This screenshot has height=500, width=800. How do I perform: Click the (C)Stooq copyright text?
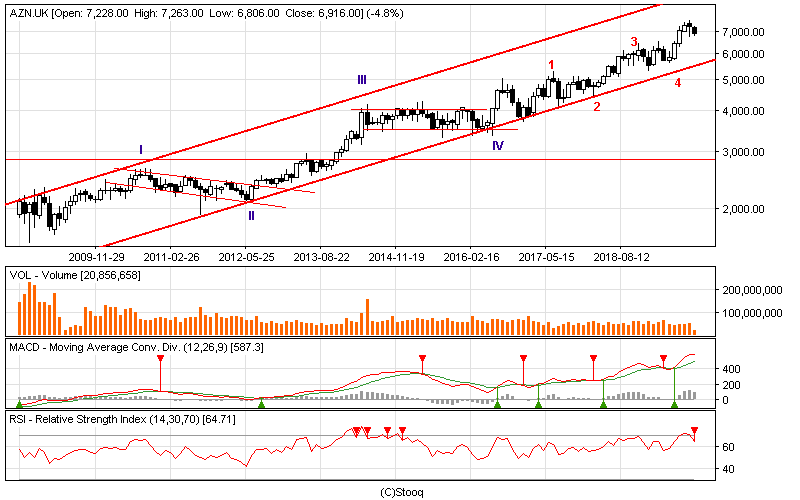click(402, 492)
